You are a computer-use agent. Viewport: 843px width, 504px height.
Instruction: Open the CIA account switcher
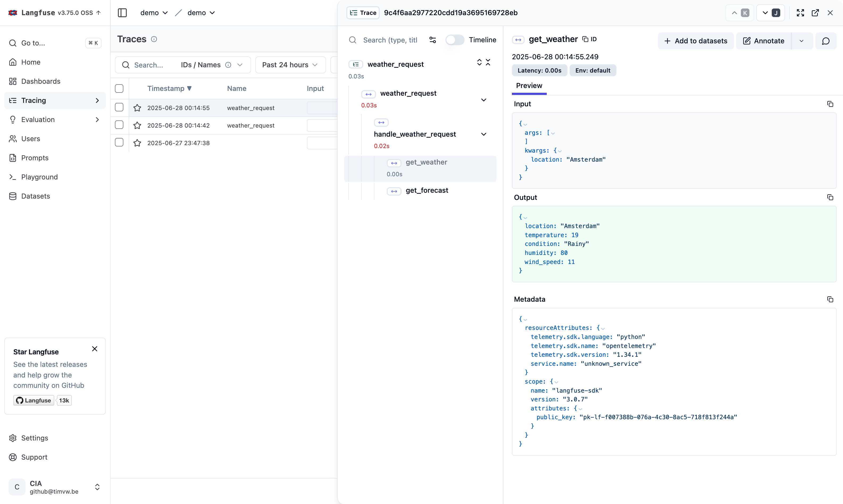pos(55,487)
